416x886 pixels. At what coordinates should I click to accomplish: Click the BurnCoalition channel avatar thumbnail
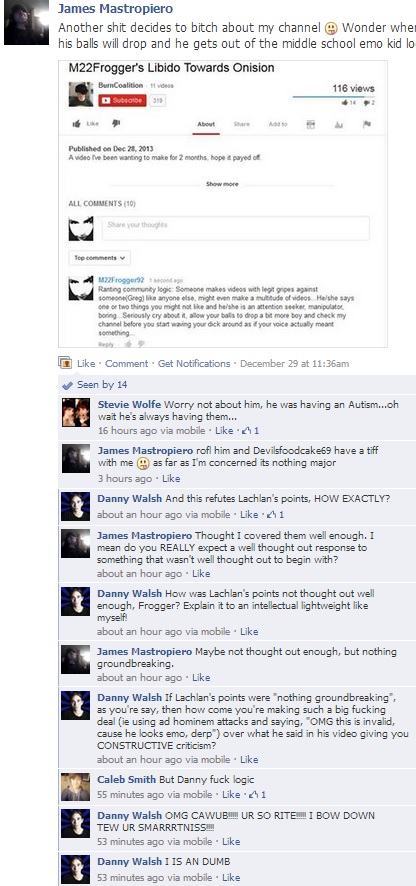81,94
